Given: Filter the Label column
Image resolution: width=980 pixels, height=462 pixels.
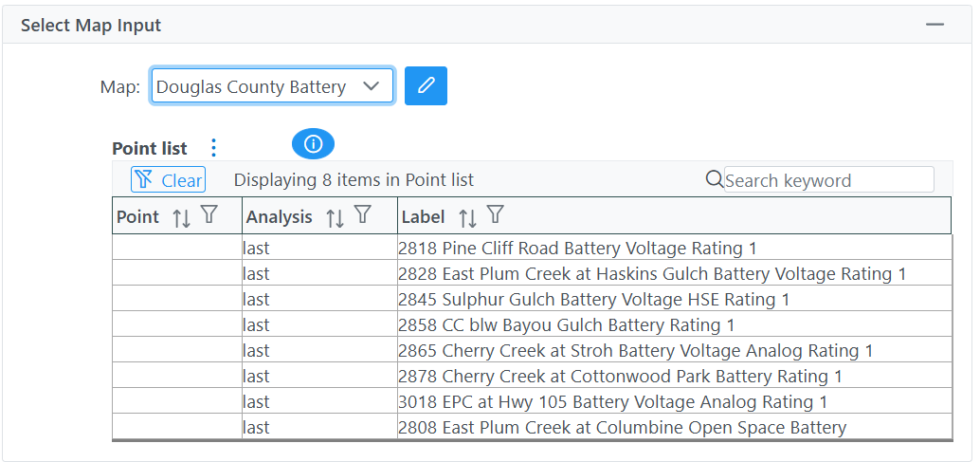Looking at the screenshot, I should [495, 215].
